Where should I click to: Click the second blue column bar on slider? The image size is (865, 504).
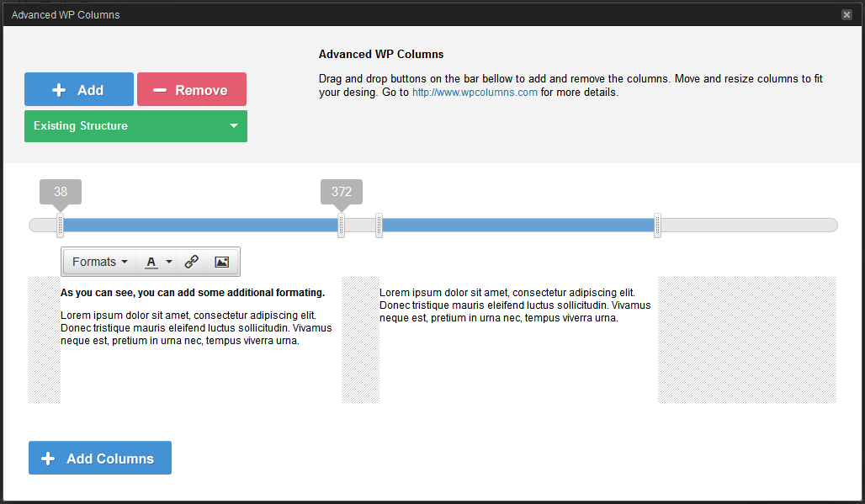click(517, 225)
